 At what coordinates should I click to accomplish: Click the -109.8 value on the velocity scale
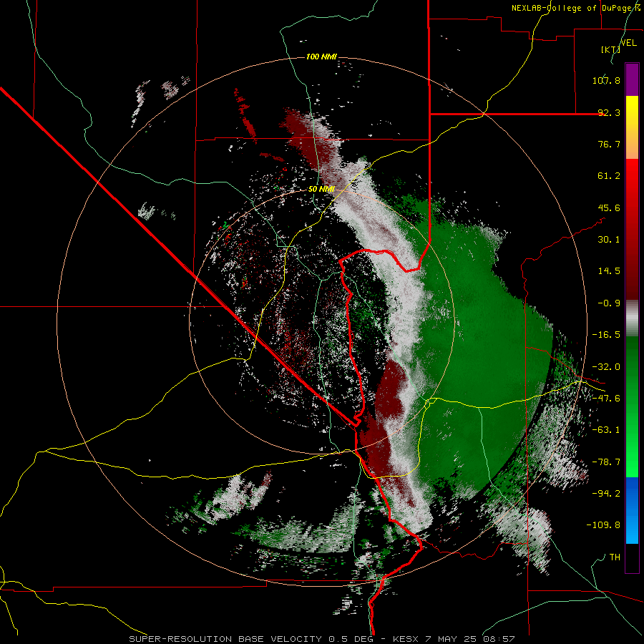pos(603,525)
